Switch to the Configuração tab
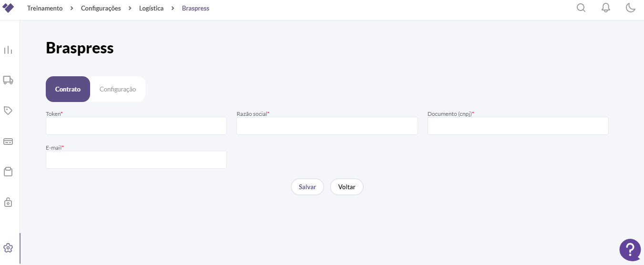The width and height of the screenshot is (644, 265). click(x=118, y=89)
